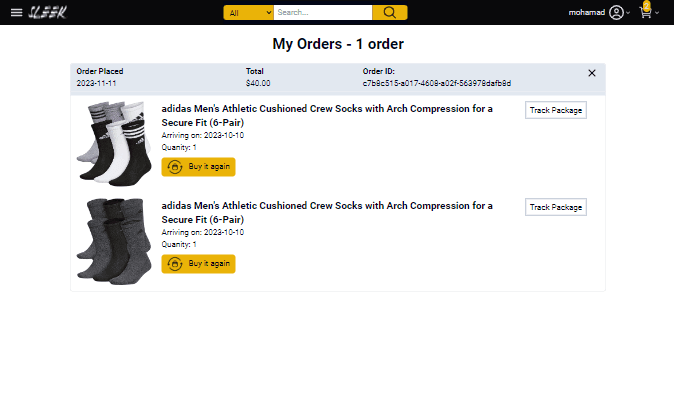Click the user account avatar icon
Image resolution: width=674 pixels, height=404 pixels.
pos(616,13)
